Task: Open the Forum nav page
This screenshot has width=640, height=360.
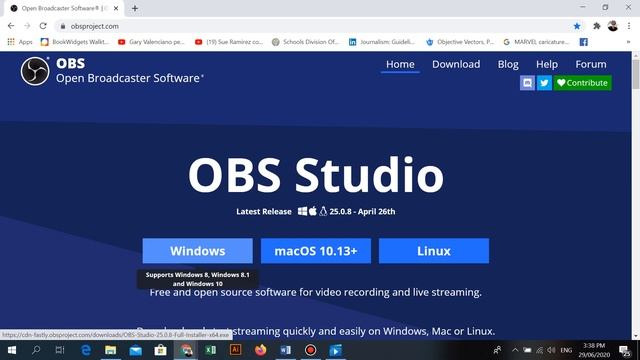Action: pyautogui.click(x=591, y=64)
